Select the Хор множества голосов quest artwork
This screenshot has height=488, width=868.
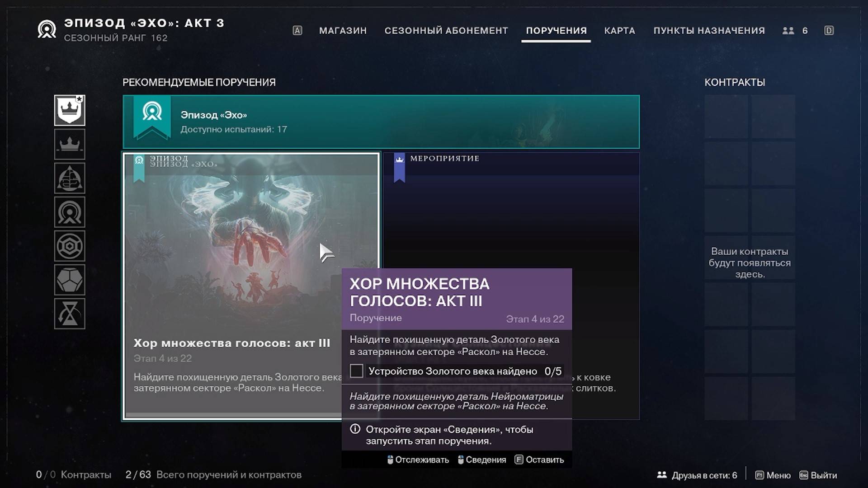click(x=252, y=244)
